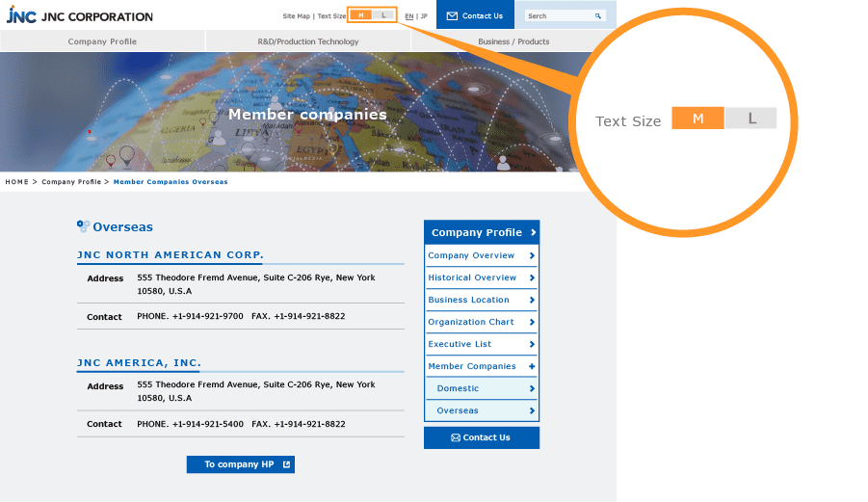The width and height of the screenshot is (868, 502).
Task: Click envelope icon in header Contact Us
Action: [452, 16]
